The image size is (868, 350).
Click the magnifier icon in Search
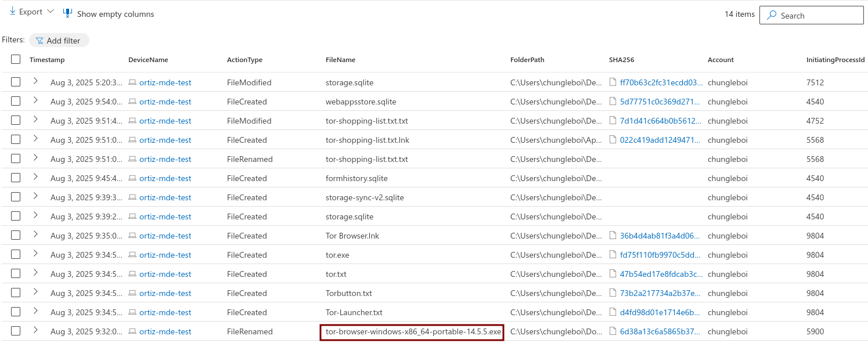coord(772,16)
